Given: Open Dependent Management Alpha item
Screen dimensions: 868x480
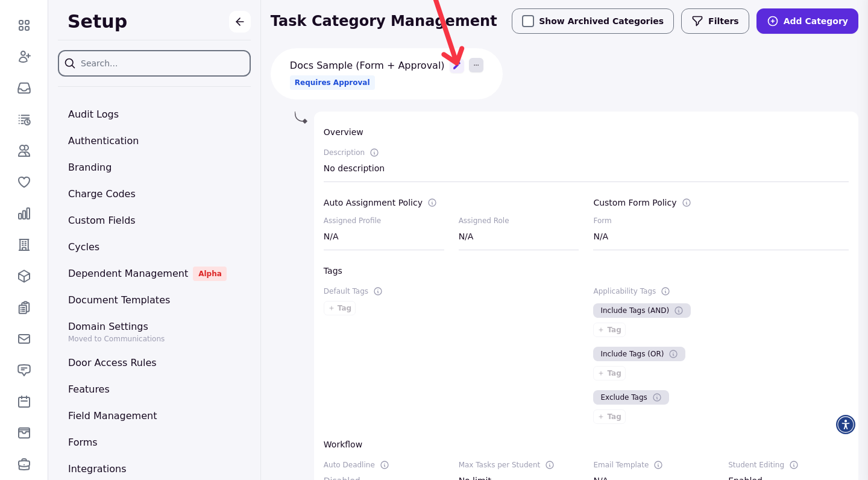Looking at the screenshot, I should click(x=147, y=273).
